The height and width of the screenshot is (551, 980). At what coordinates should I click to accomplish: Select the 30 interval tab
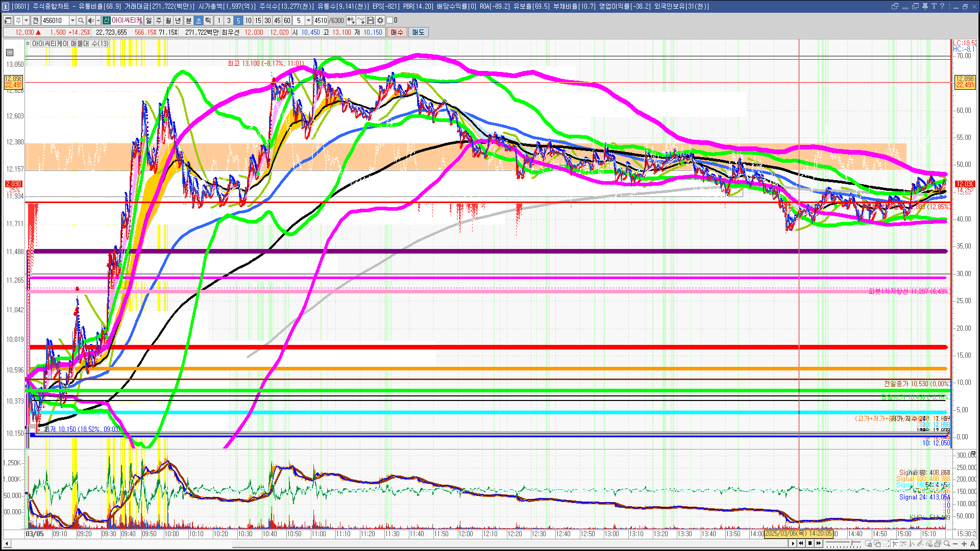267,20
